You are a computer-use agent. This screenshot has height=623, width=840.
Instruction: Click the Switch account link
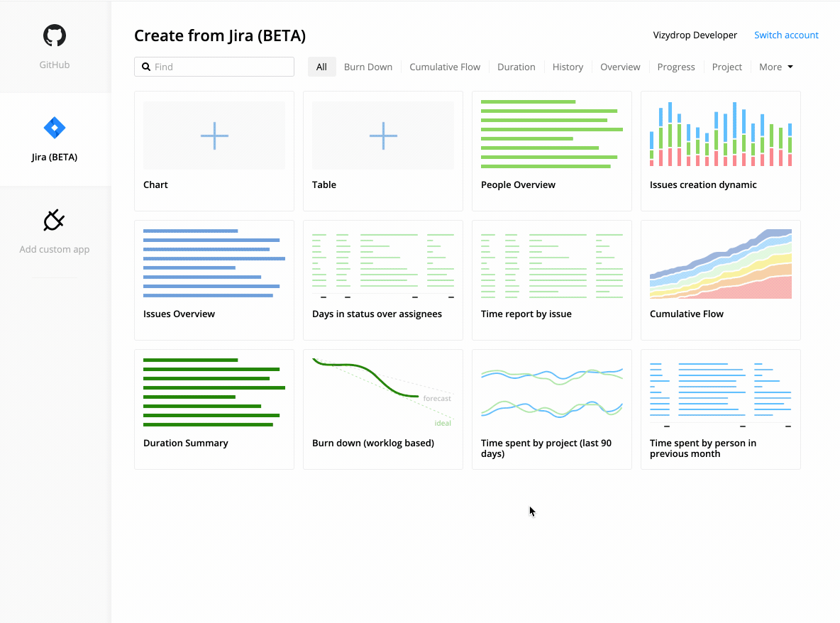[786, 34]
